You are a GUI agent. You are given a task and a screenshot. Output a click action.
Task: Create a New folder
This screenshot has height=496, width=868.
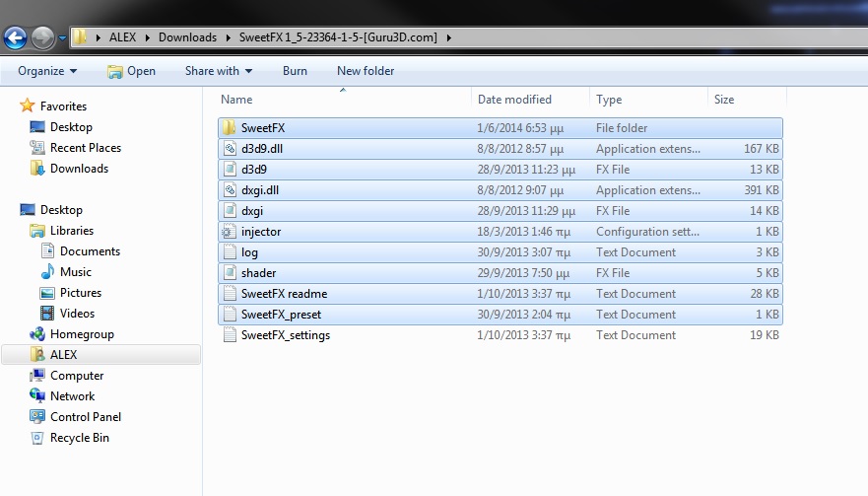[x=366, y=71]
